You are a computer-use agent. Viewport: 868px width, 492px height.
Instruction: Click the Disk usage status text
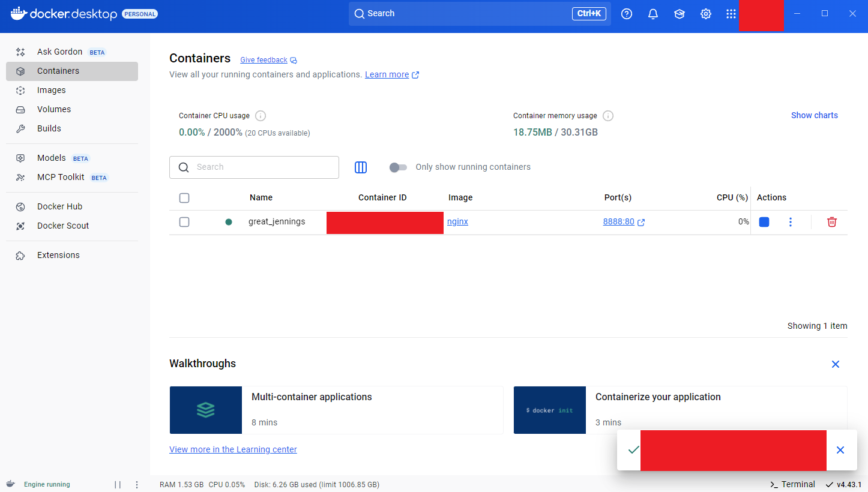click(317, 484)
